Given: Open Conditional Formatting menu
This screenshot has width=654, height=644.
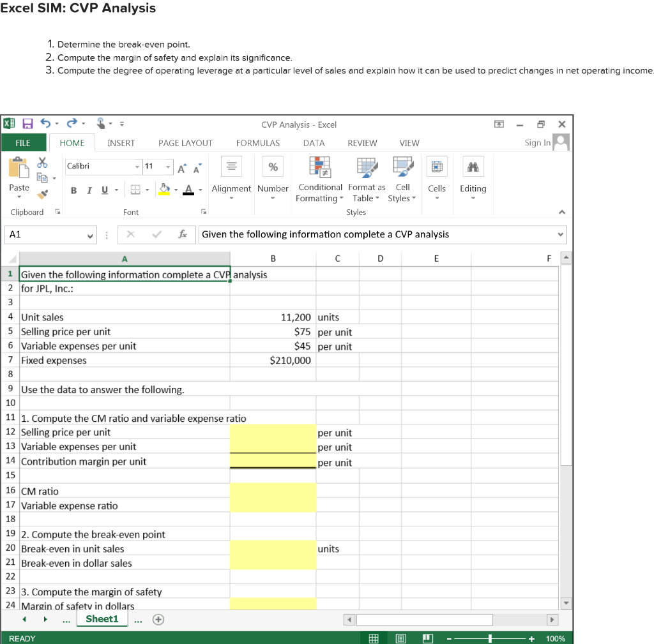Looking at the screenshot, I should coord(319,179).
